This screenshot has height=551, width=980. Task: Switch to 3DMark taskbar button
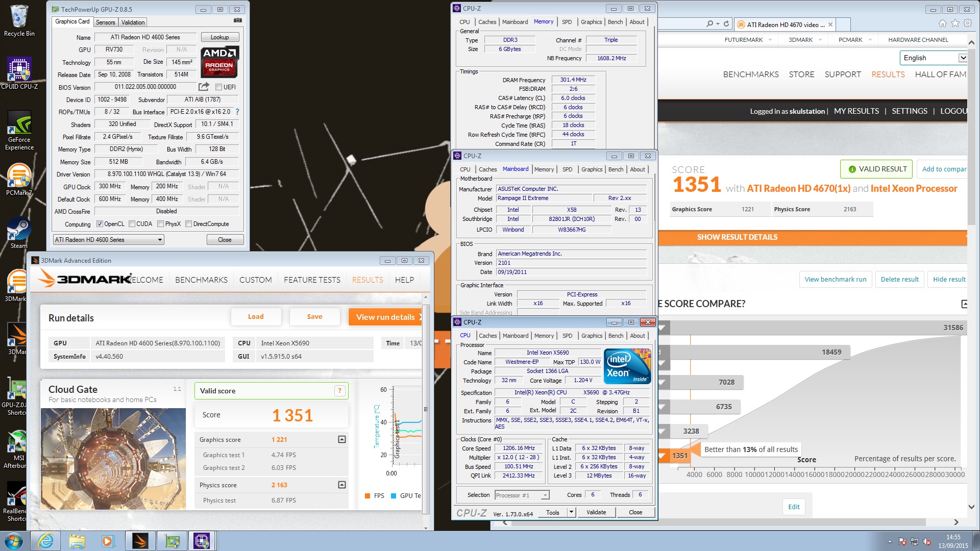140,541
